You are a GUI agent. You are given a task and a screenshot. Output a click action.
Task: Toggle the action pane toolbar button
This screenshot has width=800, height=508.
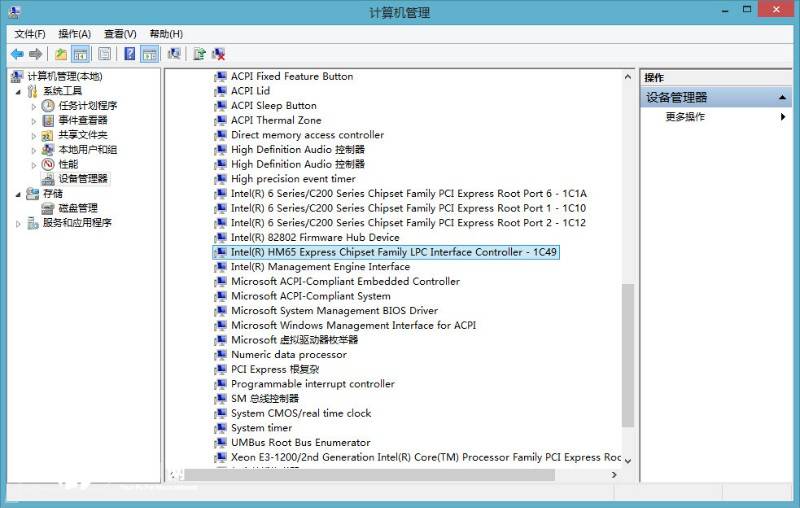pyautogui.click(x=150, y=54)
